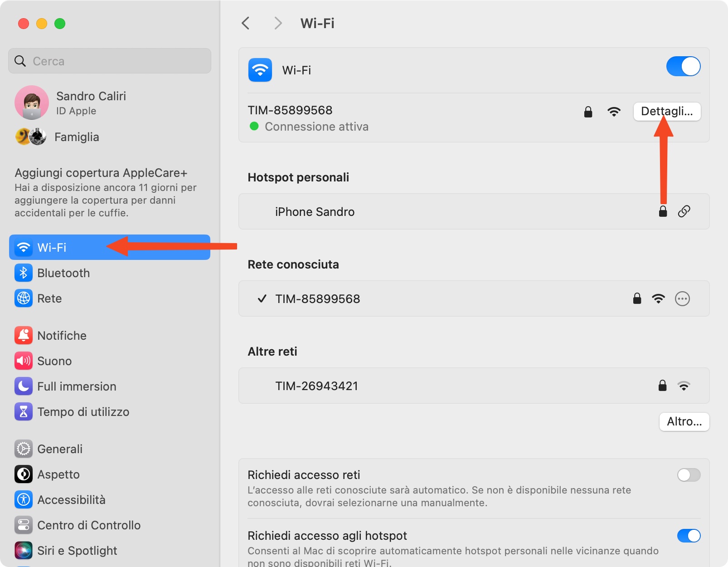This screenshot has height=567, width=728.
Task: Click the Tempo di utilizzo hourglass icon
Action: pyautogui.click(x=24, y=411)
